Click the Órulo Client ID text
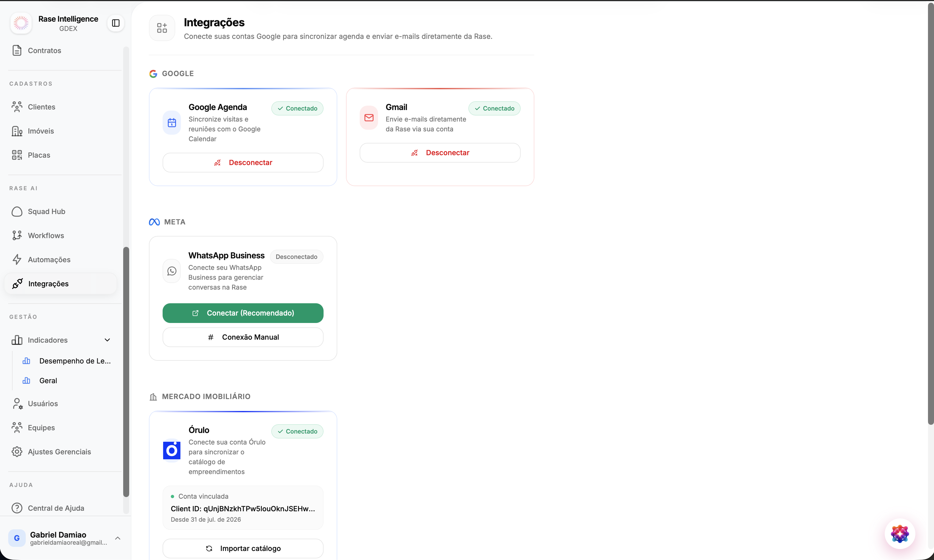The width and height of the screenshot is (934, 560). pyautogui.click(x=243, y=509)
